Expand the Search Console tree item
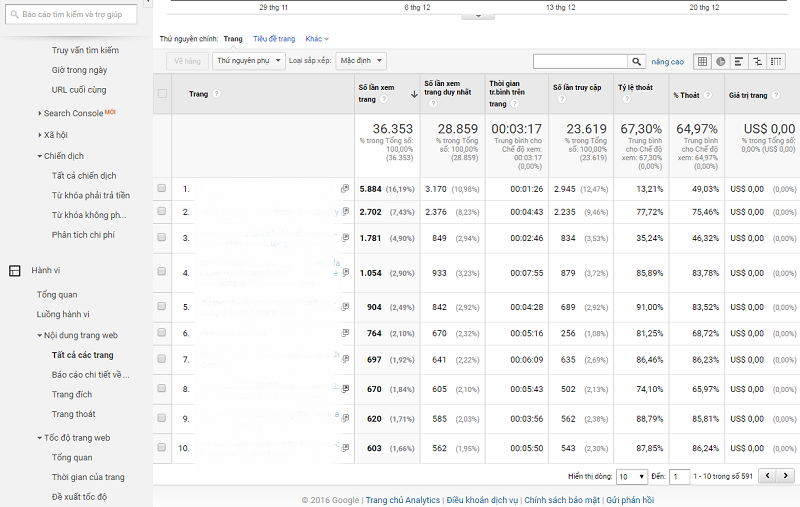 (39, 113)
